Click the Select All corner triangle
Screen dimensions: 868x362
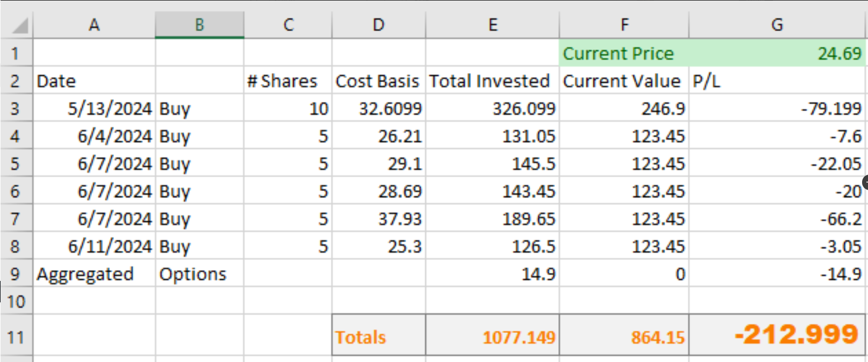[17, 25]
